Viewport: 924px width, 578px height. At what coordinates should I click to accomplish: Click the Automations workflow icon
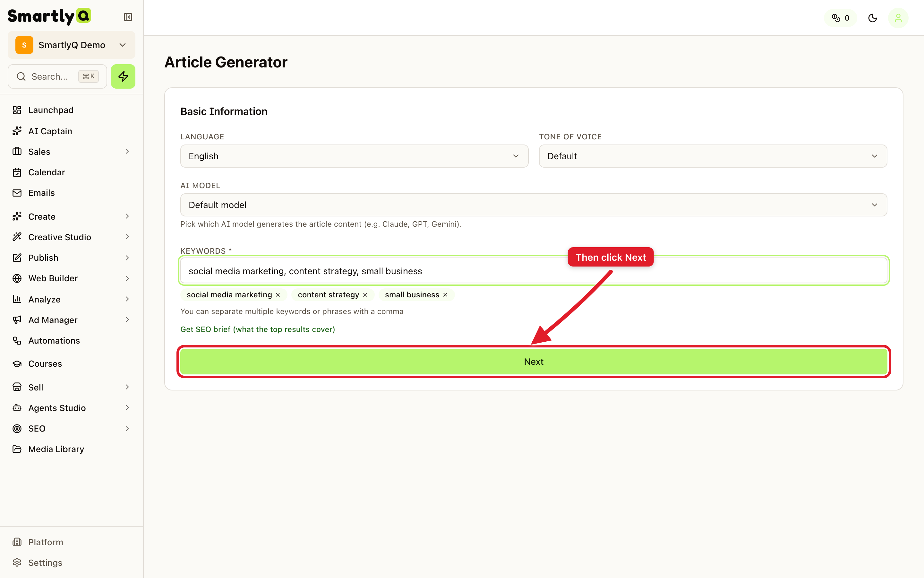pos(17,341)
